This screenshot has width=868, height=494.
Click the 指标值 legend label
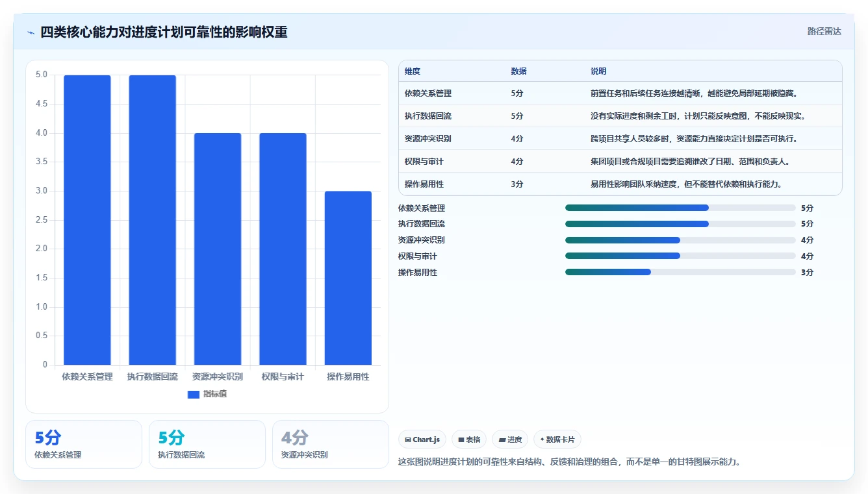(x=215, y=394)
